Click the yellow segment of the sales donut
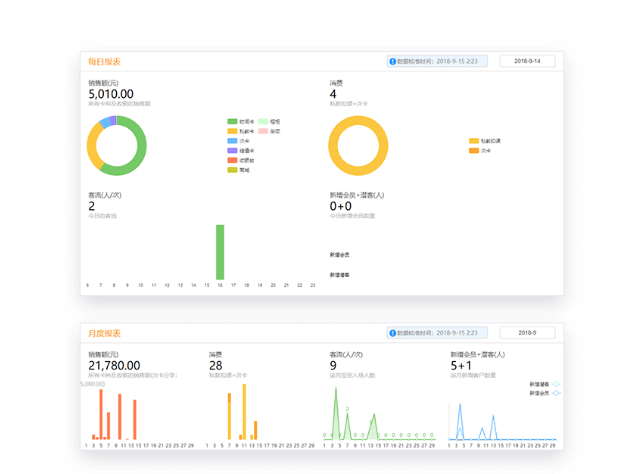The width and height of the screenshot is (620, 474). point(92,147)
